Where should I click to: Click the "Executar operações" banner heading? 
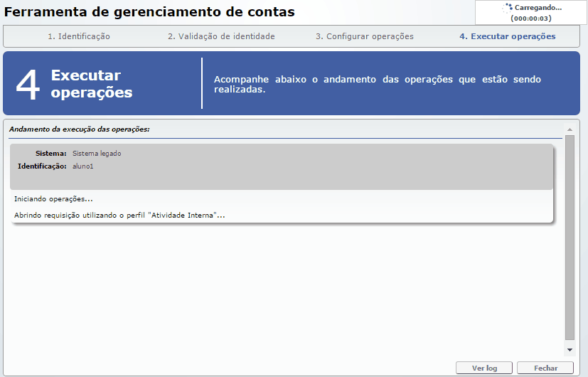click(x=92, y=84)
